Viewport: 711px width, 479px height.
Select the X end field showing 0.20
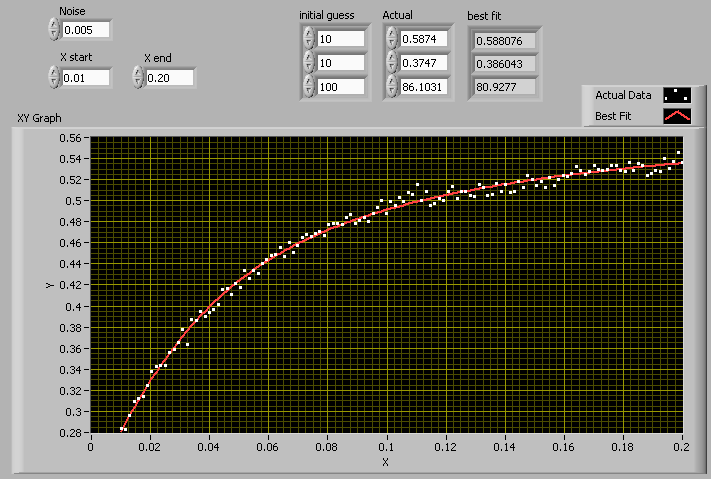tap(169, 77)
